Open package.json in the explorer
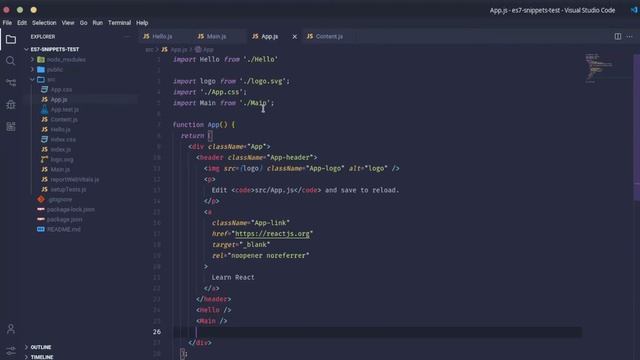Screen dimensions: 640x360 point(64,220)
